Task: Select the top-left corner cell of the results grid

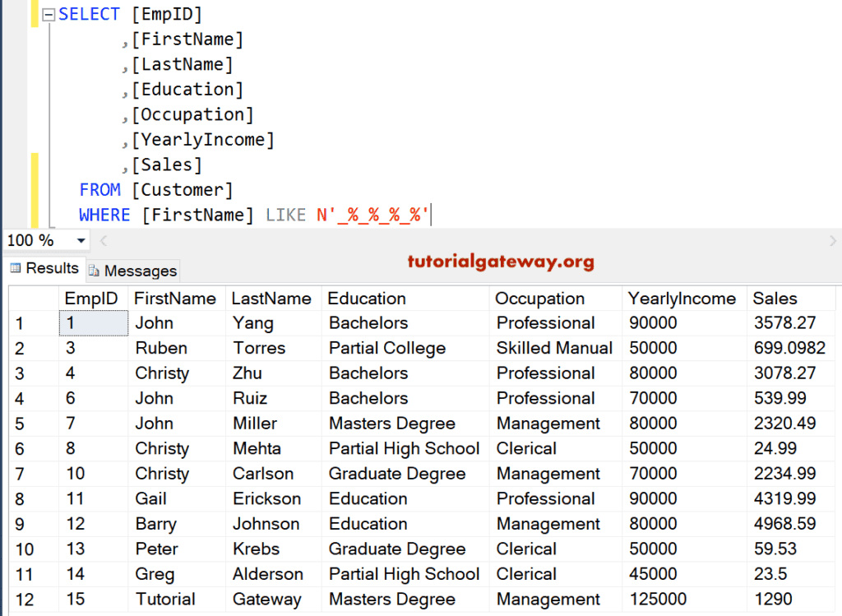Action: tap(33, 298)
